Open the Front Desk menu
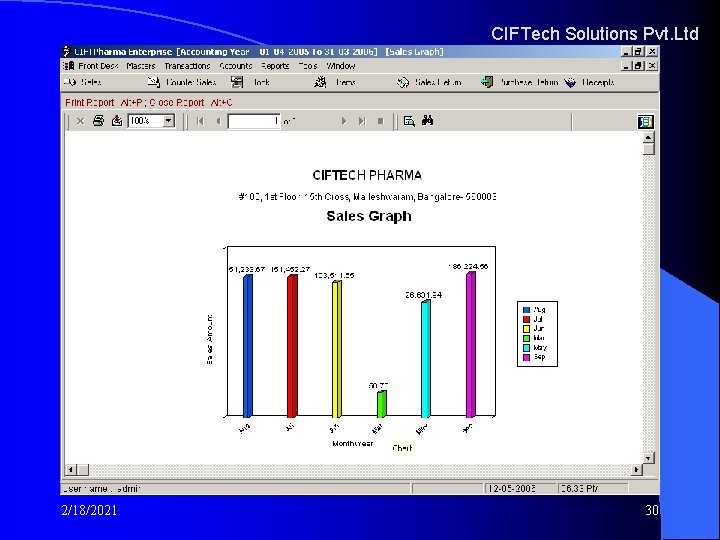Viewport: 720px width, 540px height. tap(98, 66)
